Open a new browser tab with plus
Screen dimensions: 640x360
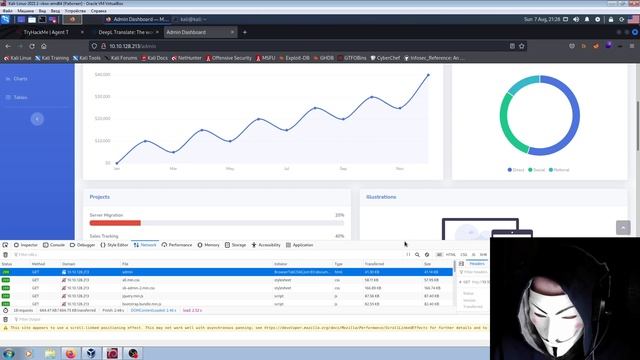pos(245,32)
